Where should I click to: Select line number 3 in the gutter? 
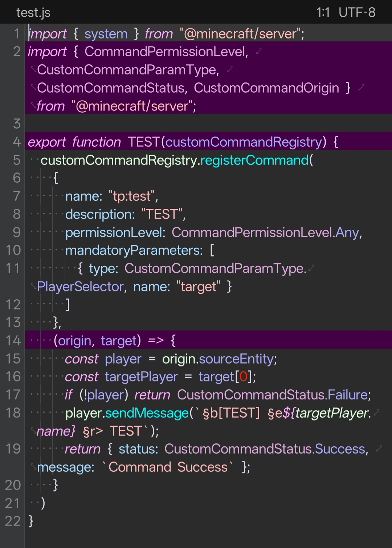point(16,124)
